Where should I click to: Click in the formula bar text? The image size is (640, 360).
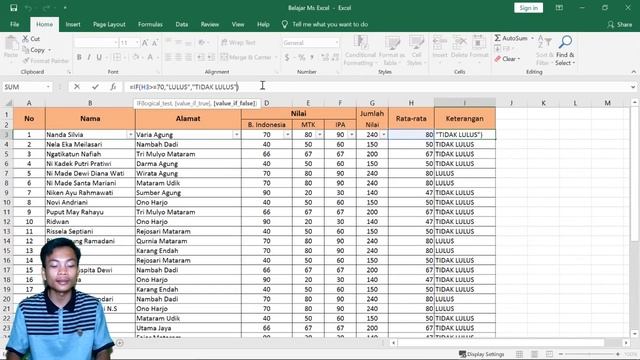183,87
